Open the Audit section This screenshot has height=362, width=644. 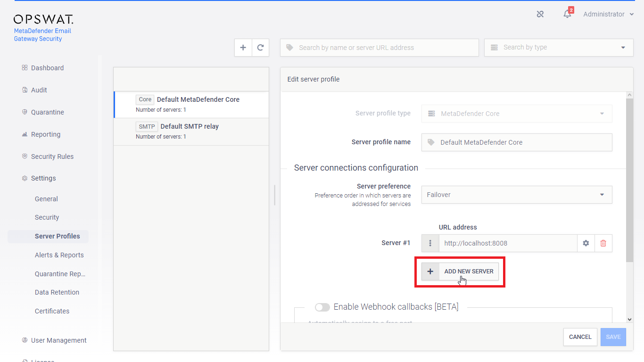click(39, 90)
